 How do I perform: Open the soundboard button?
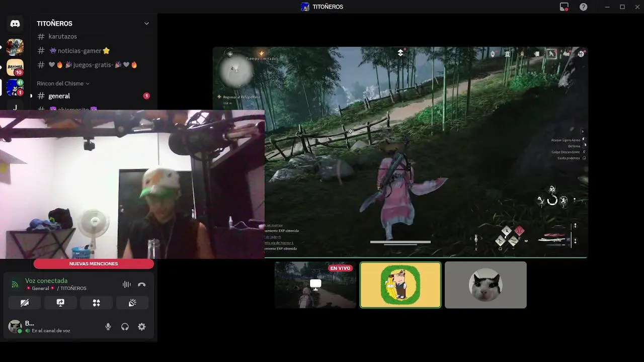tap(132, 303)
